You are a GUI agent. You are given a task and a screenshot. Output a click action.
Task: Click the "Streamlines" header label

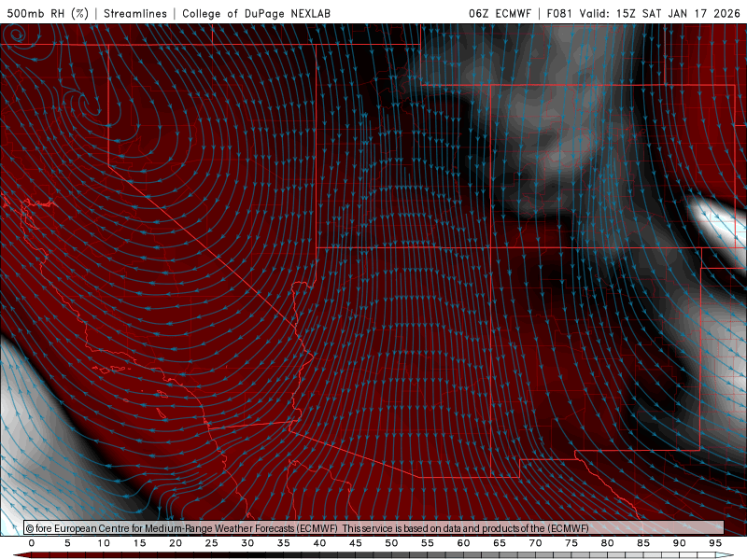coord(135,13)
